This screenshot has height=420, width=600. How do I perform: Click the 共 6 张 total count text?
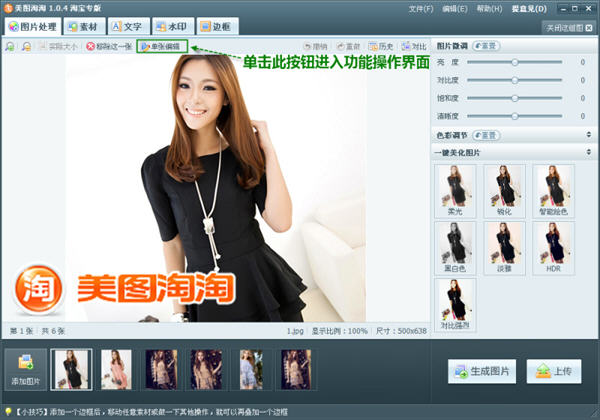click(x=53, y=331)
